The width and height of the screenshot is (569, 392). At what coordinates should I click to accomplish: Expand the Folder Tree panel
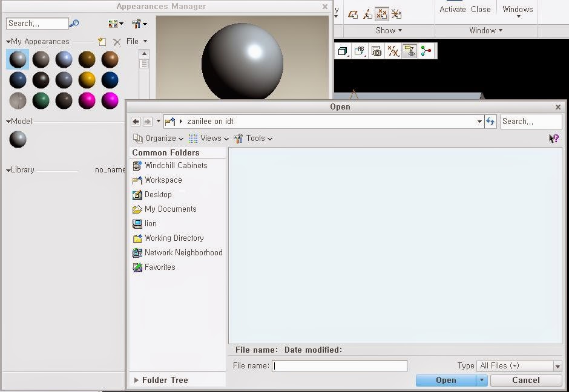point(136,380)
